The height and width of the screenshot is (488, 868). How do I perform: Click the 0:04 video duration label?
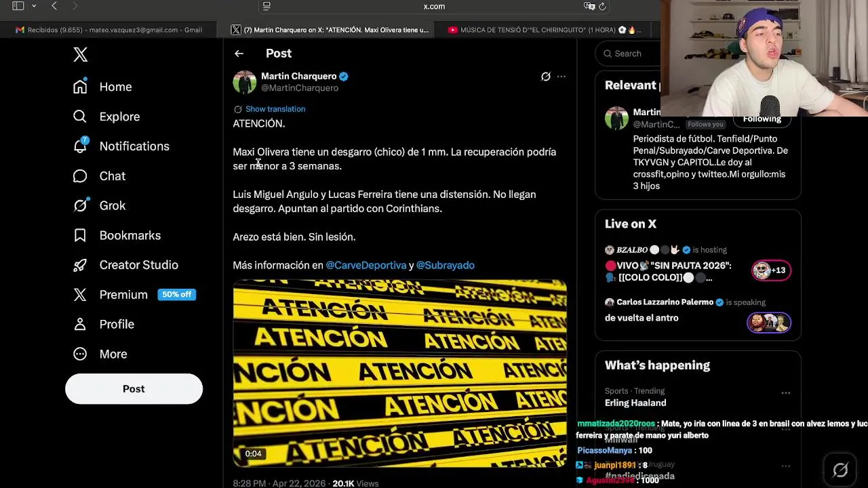click(253, 454)
